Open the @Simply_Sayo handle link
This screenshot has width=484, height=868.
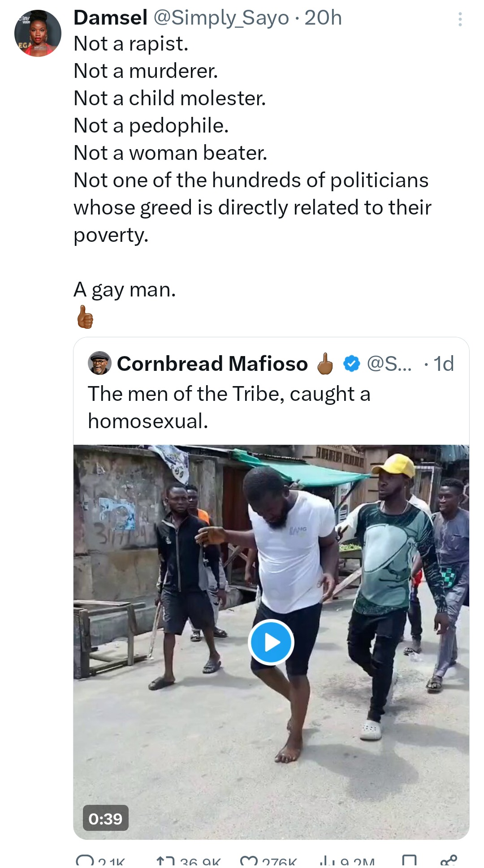tap(221, 18)
